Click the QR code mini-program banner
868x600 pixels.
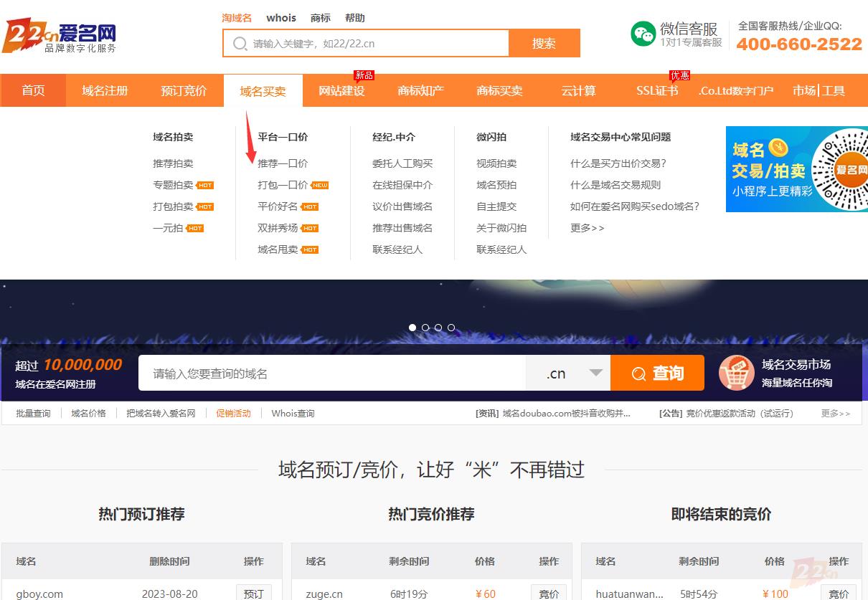coord(796,169)
